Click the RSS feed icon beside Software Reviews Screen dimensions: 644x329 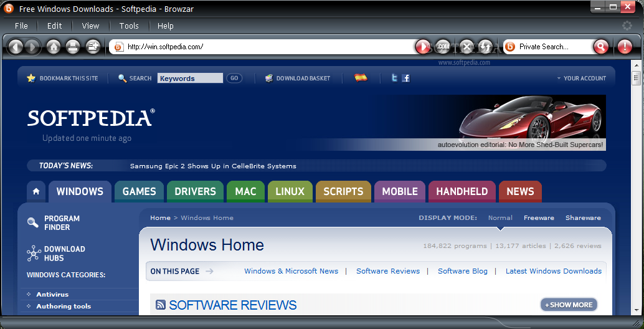pos(161,305)
